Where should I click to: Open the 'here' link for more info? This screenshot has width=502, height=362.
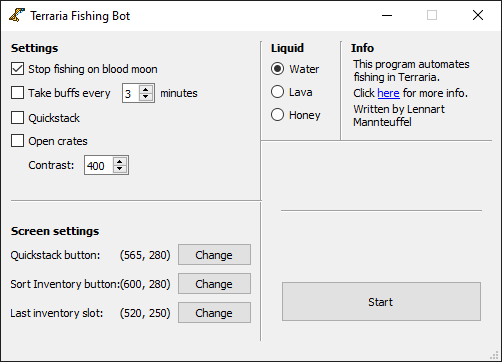pyautogui.click(x=388, y=93)
